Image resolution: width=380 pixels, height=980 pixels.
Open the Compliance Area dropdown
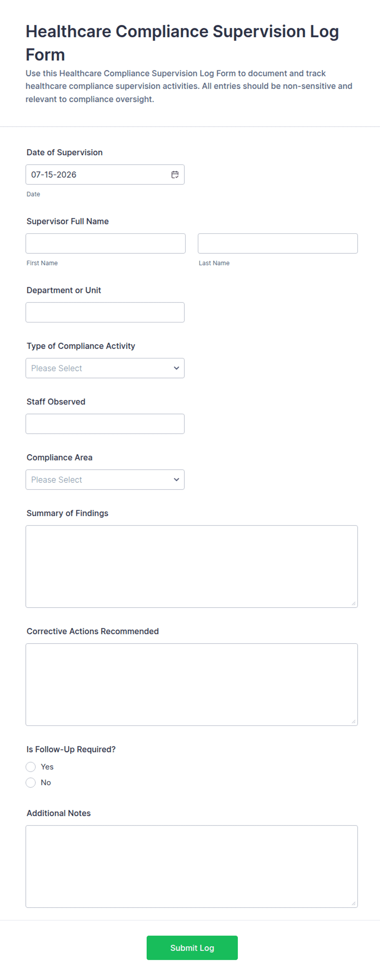tap(105, 480)
